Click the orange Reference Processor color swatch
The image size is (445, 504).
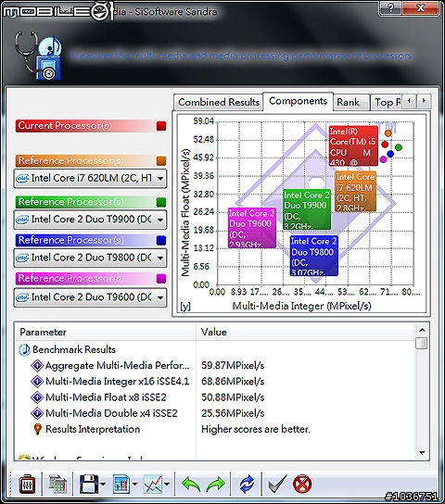(x=160, y=160)
